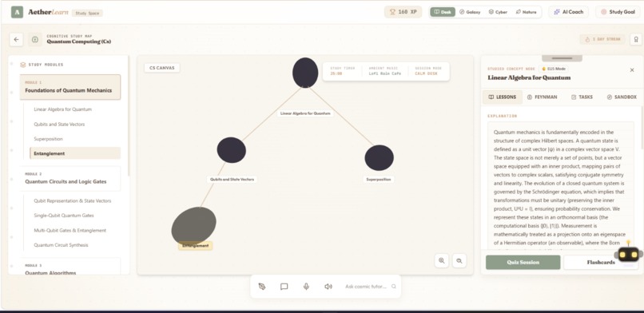Click in the Ask cosmic tutor field
Viewport: 644px width, 313px height.
point(365,287)
